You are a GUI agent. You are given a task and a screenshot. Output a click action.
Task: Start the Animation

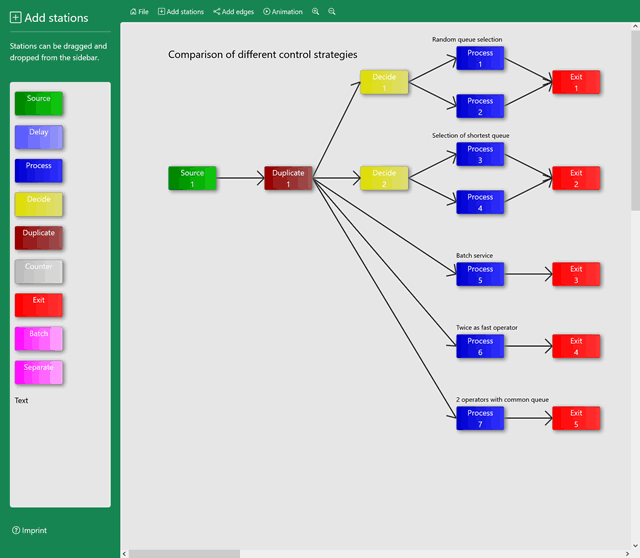coord(283,12)
